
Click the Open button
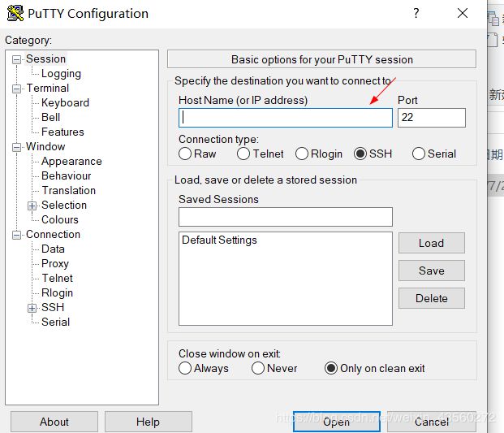[x=337, y=422]
